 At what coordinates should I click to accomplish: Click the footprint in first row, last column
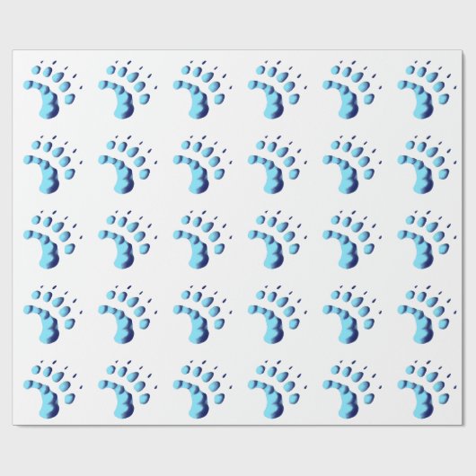point(427,89)
